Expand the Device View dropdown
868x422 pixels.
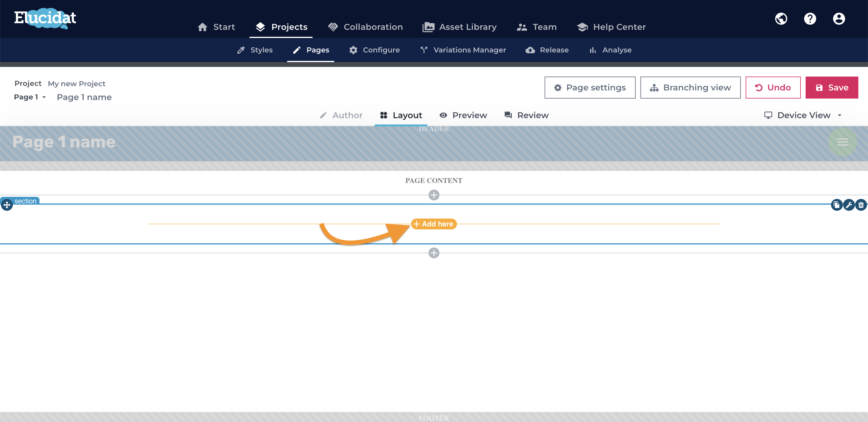tap(803, 115)
